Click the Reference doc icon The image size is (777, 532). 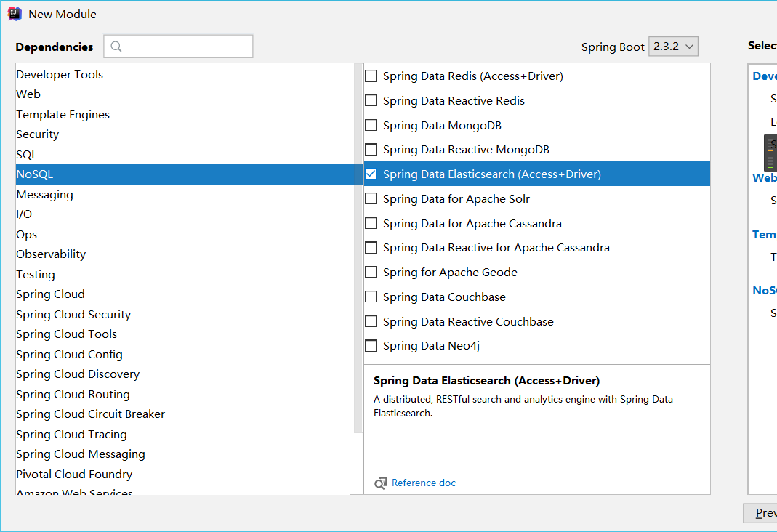point(381,483)
